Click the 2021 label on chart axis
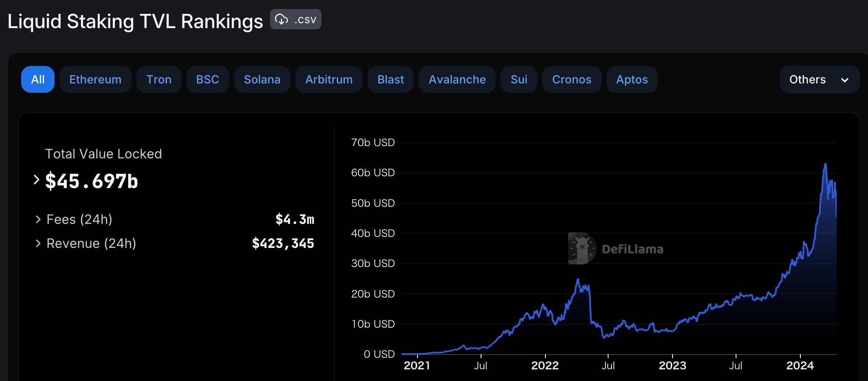The image size is (868, 381). point(417,366)
